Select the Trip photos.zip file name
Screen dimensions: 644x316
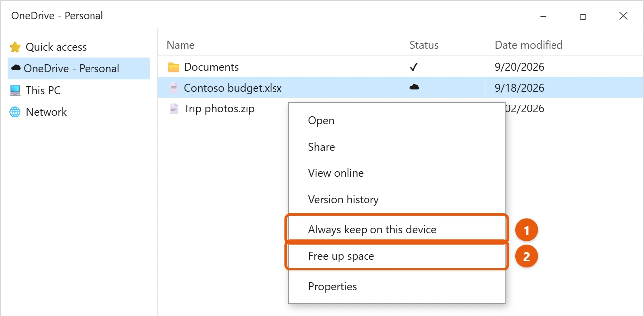tap(219, 108)
